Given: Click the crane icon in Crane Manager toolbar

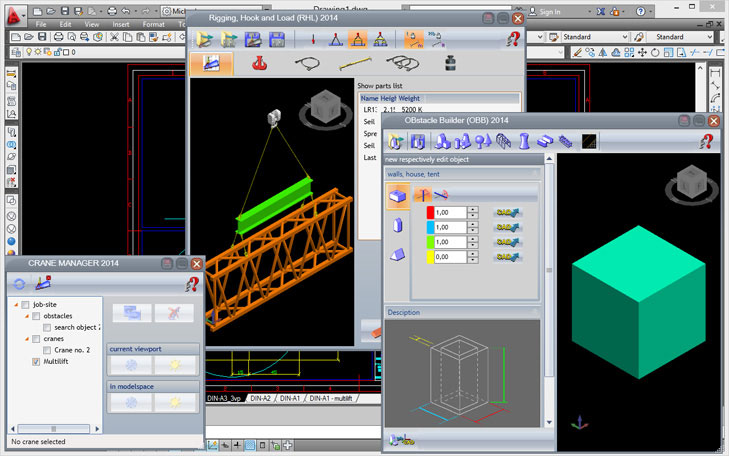Looking at the screenshot, I should [43, 283].
